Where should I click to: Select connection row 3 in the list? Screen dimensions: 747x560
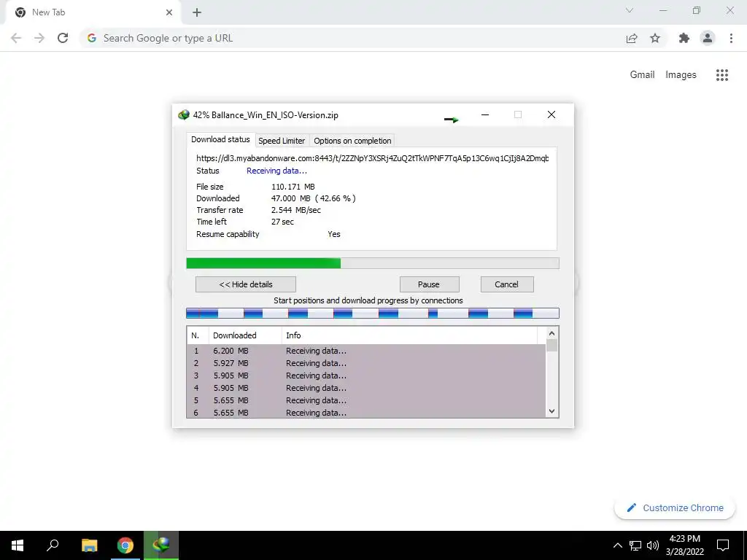coord(366,376)
